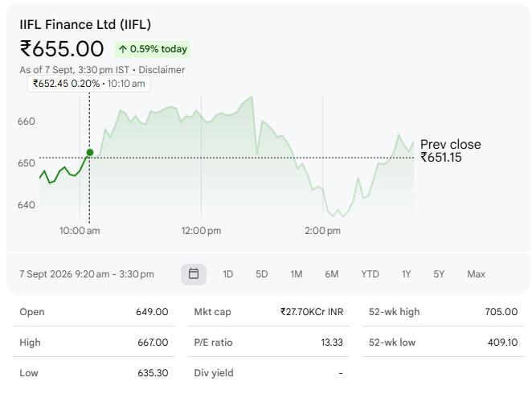Open the calendar date range picker
The height and width of the screenshot is (398, 532).
pos(194,274)
